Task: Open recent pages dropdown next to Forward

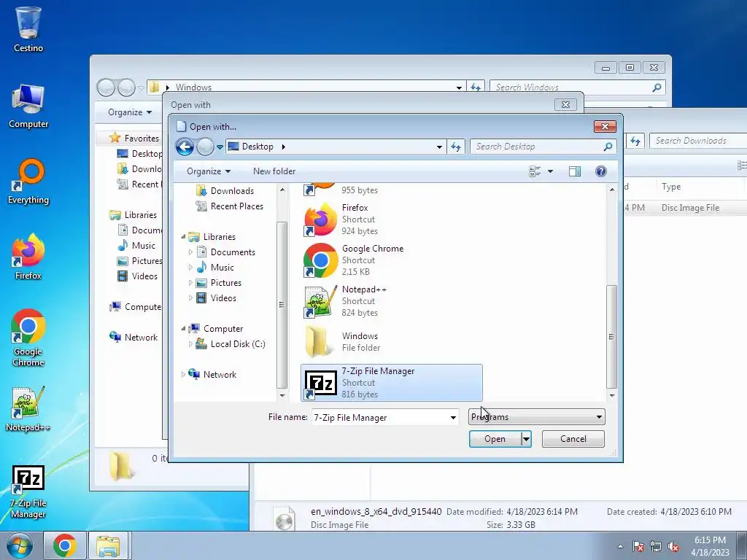Action: coord(220,147)
